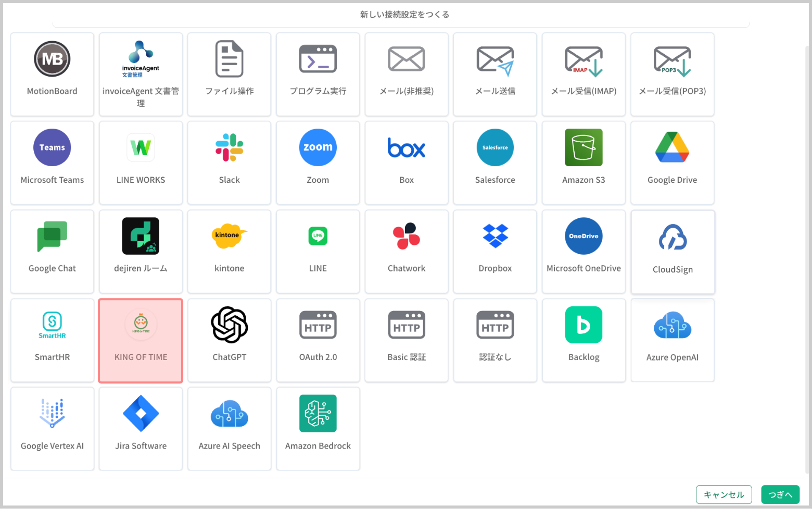
Task: Click the キャンセル button
Action: coord(724,494)
